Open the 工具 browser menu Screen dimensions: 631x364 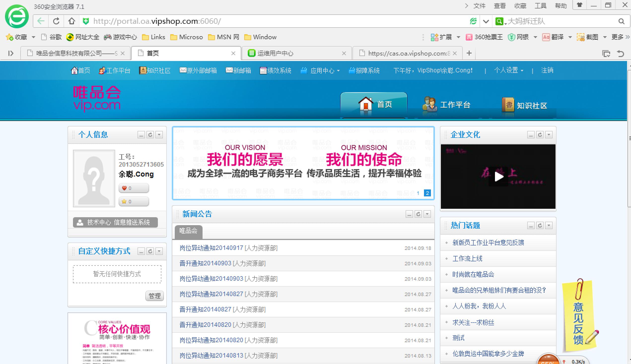click(x=540, y=6)
